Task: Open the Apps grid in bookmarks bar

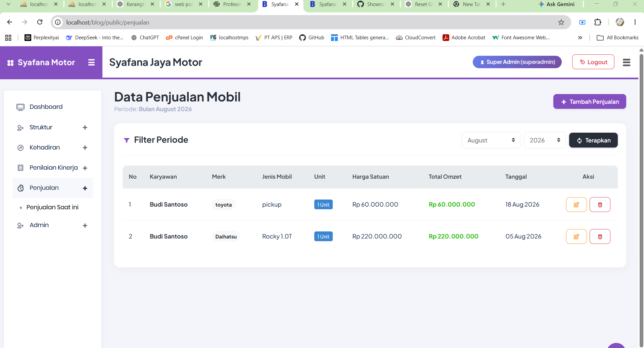Action: coord(8,38)
